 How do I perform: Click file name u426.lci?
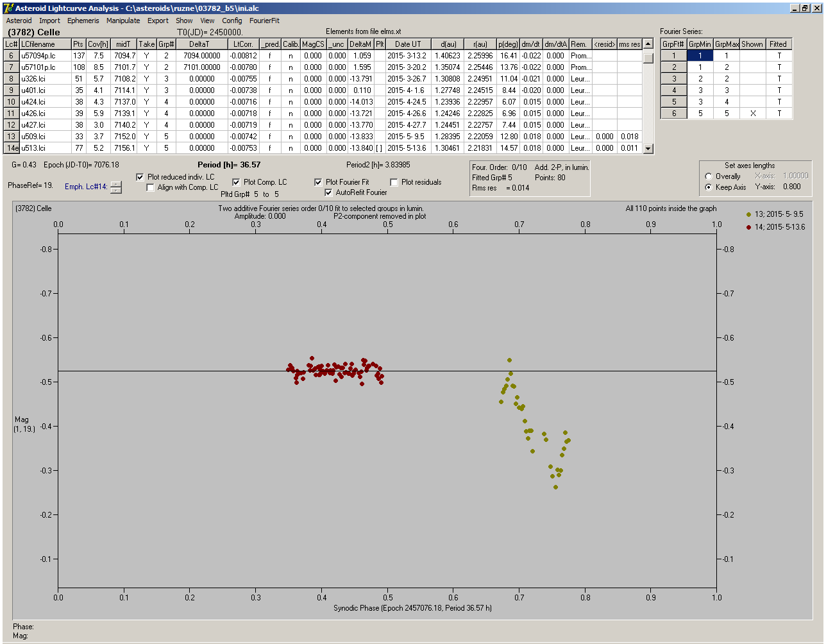click(x=45, y=114)
